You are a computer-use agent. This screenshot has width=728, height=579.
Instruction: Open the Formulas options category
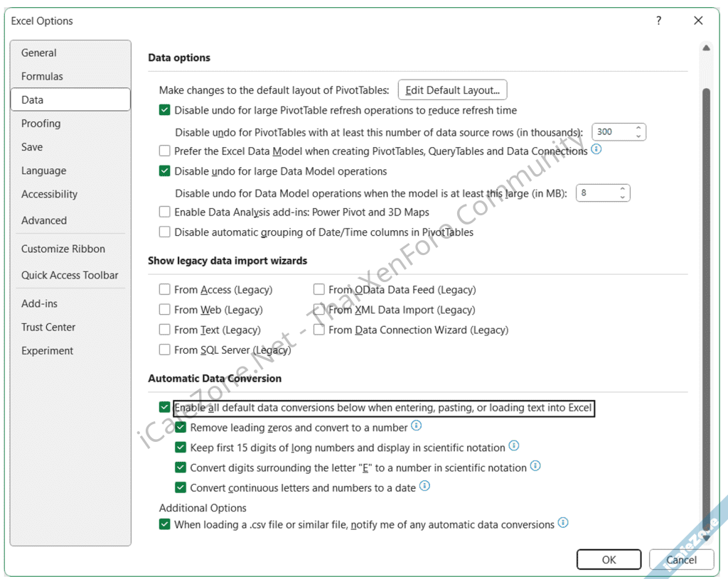click(42, 76)
